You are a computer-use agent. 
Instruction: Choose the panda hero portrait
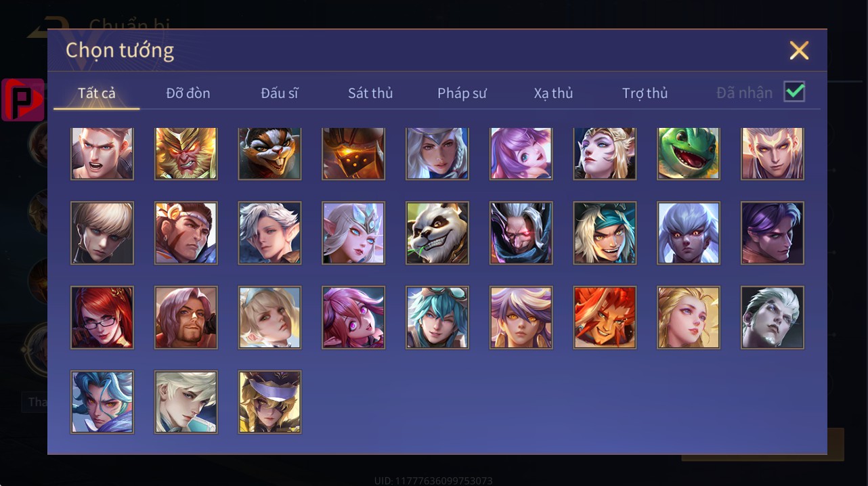[x=437, y=233]
